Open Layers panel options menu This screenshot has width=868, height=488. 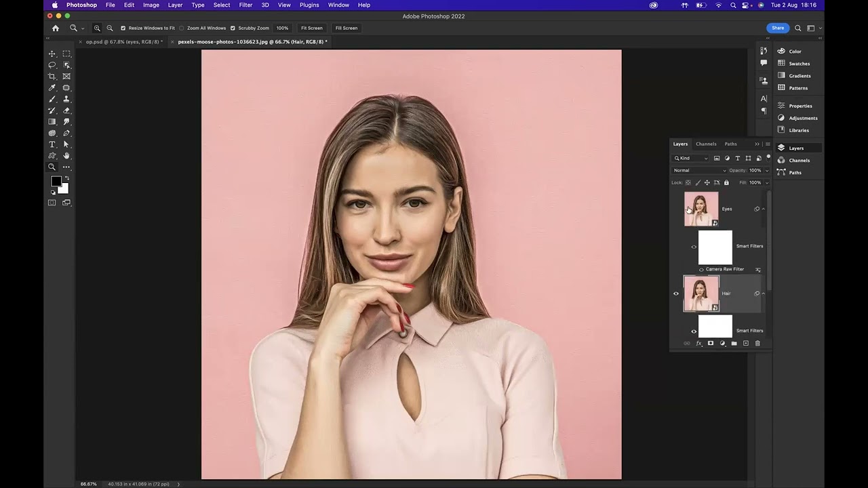coord(767,144)
